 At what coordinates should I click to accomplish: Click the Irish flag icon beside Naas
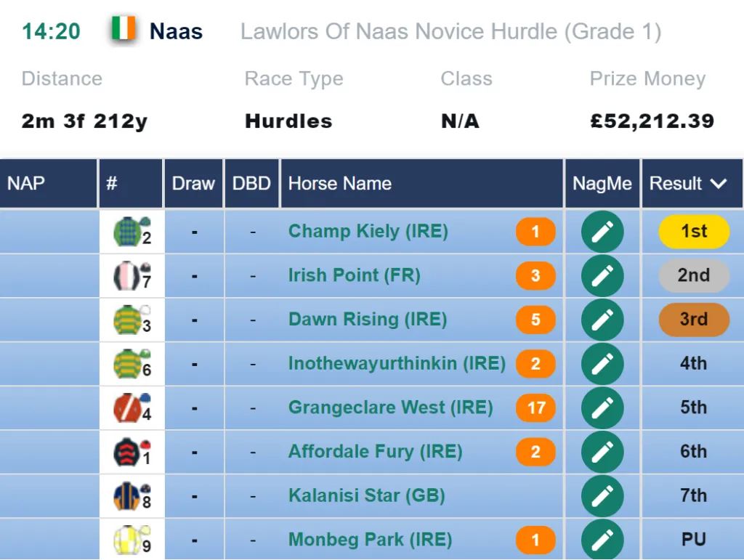tap(124, 29)
